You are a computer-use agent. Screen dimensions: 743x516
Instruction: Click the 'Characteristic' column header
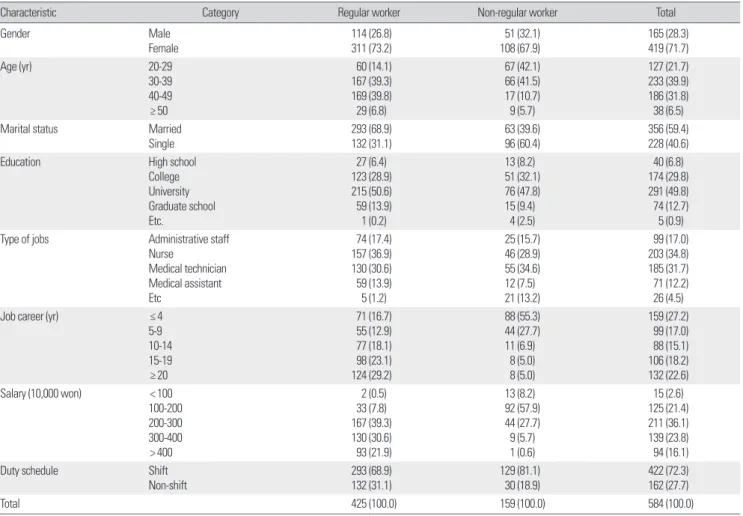point(28,12)
